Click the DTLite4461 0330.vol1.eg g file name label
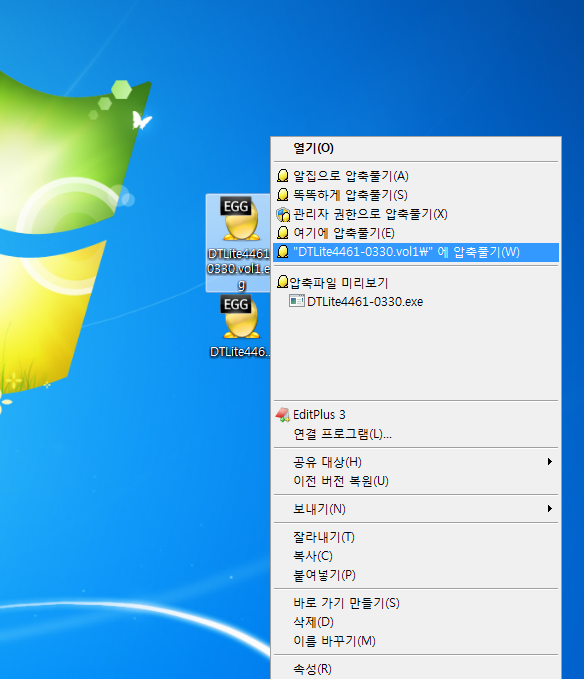The height and width of the screenshot is (679, 584). (x=239, y=268)
